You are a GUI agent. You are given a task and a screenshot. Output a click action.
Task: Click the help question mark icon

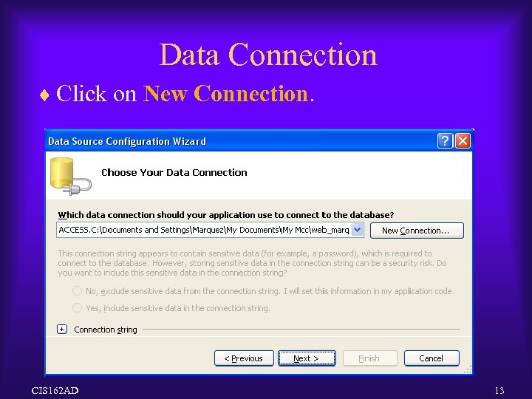point(445,141)
